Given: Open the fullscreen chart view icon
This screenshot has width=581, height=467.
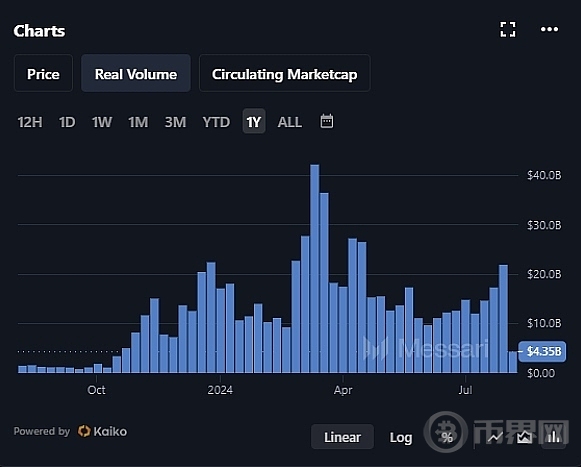Looking at the screenshot, I should [x=508, y=29].
